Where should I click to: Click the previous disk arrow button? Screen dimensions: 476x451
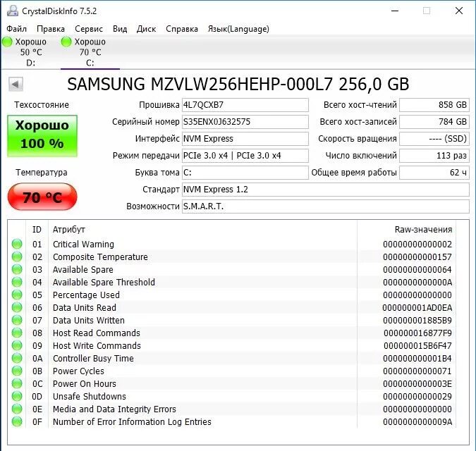16,84
